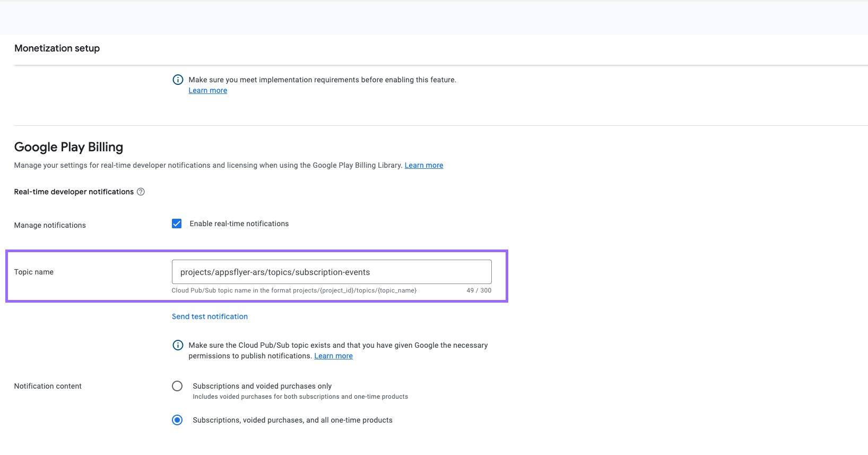This screenshot has width=868, height=455.
Task: Click info icon beside Cloud Pub/Sub permissions notice
Action: [178, 345]
